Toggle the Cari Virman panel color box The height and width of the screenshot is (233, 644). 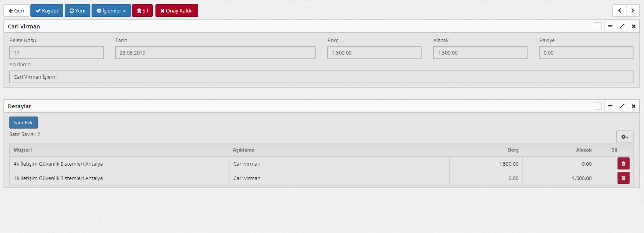pos(598,26)
